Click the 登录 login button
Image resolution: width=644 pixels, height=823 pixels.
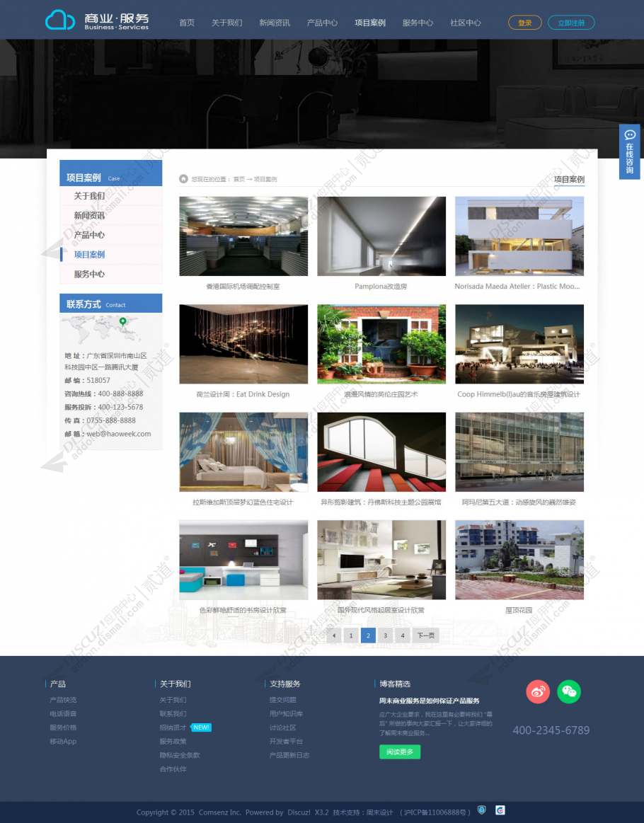click(x=525, y=23)
